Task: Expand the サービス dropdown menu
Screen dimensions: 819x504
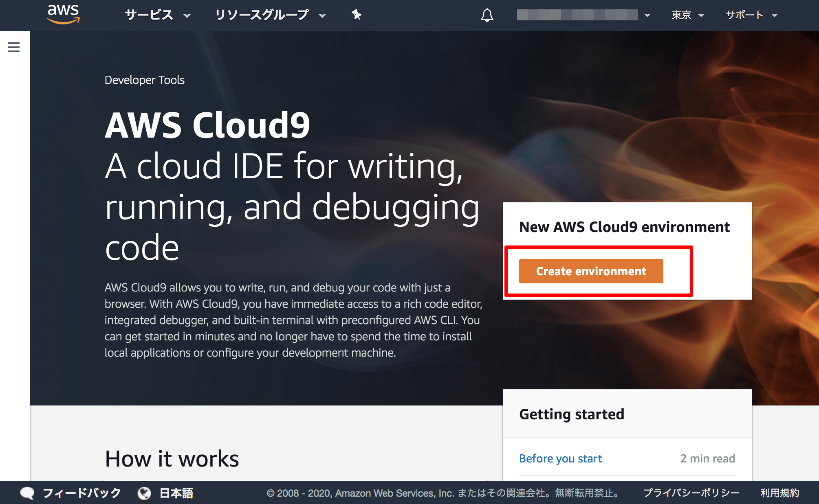Action: [158, 15]
